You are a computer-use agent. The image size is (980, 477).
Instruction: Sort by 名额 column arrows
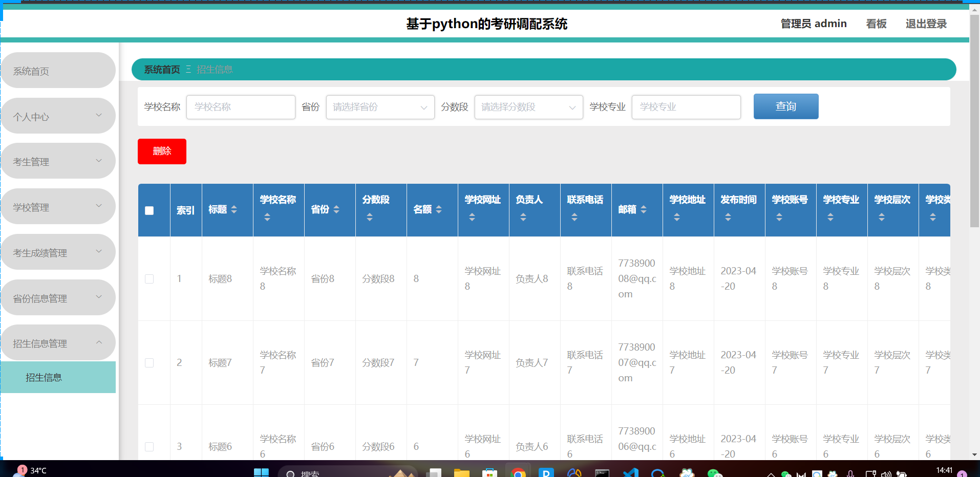(x=439, y=209)
